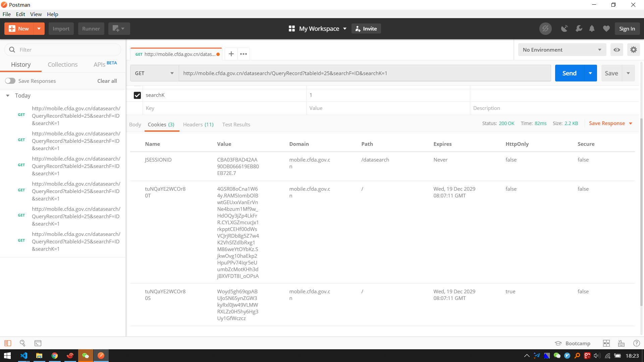This screenshot has height=362, width=644.
Task: Uncheck the searchK parameter checkbox
Action: (137, 96)
